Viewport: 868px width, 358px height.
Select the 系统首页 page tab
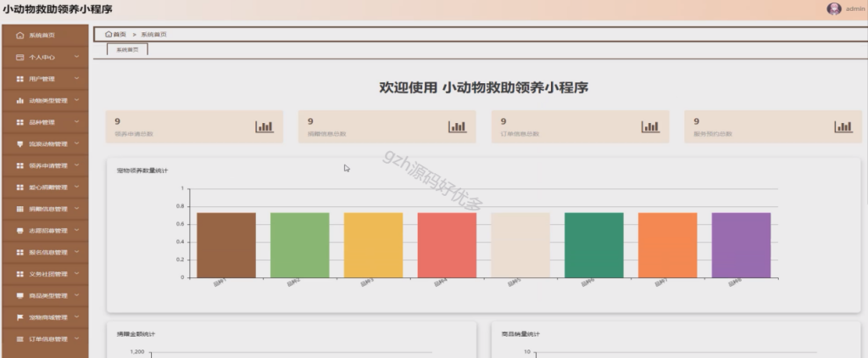(x=127, y=50)
